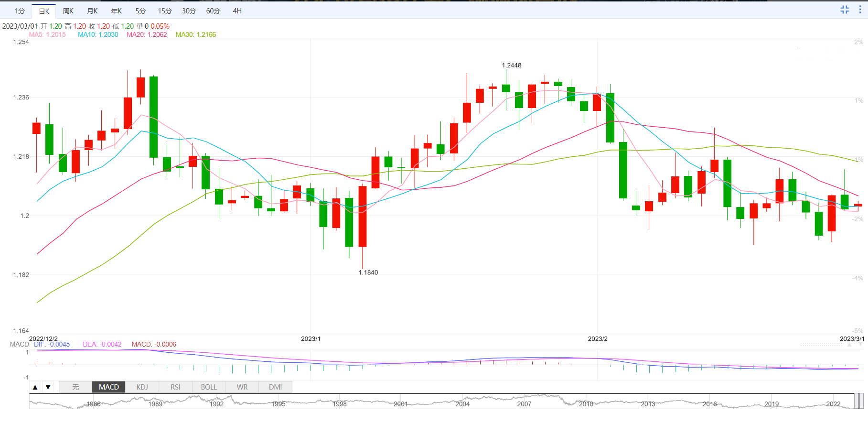868x424 pixels.
Task: Show the WR indicator
Action: (242, 387)
